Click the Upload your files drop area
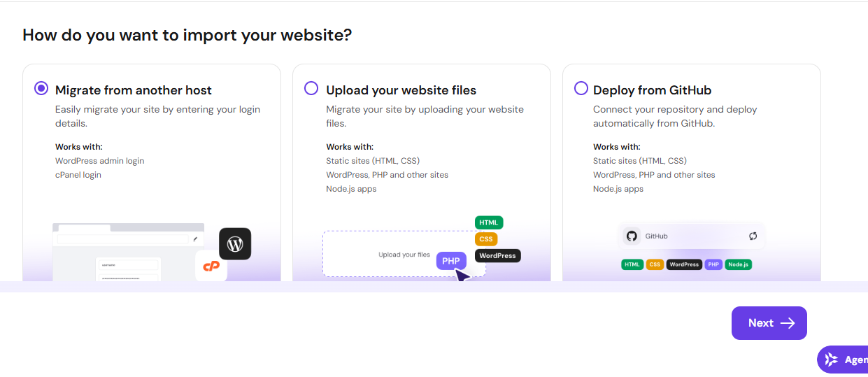Screen dimensions: 868x377 [404, 254]
